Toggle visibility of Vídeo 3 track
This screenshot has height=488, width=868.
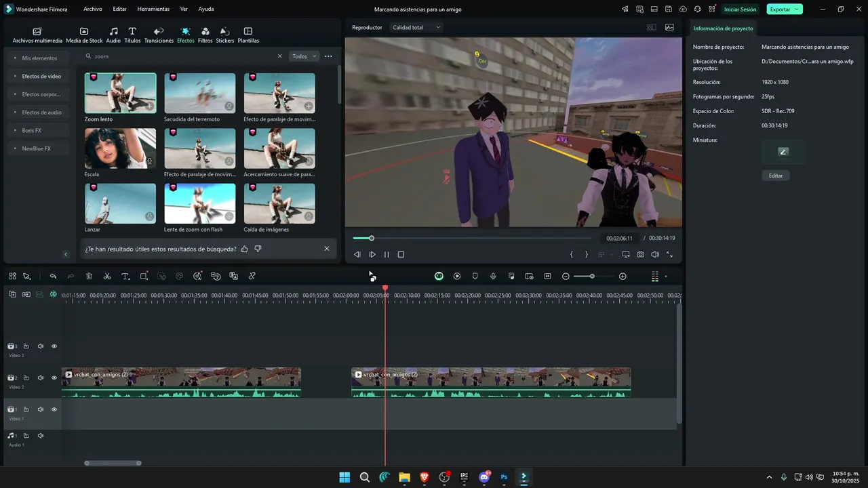tap(54, 346)
